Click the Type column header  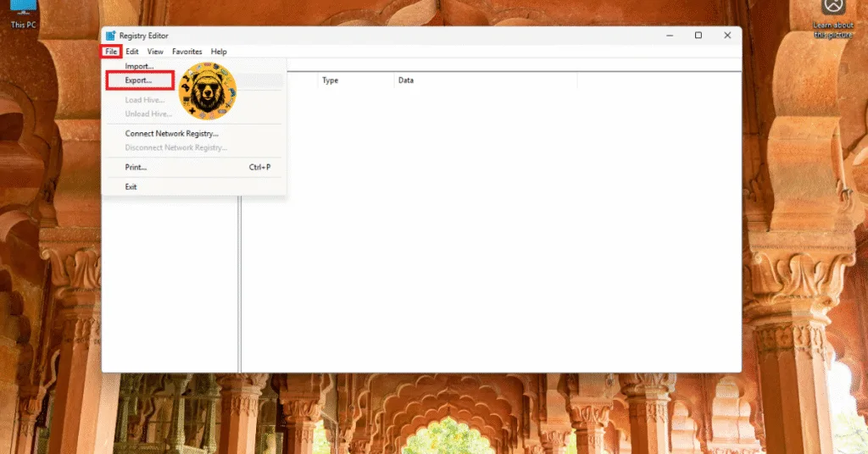coord(331,80)
